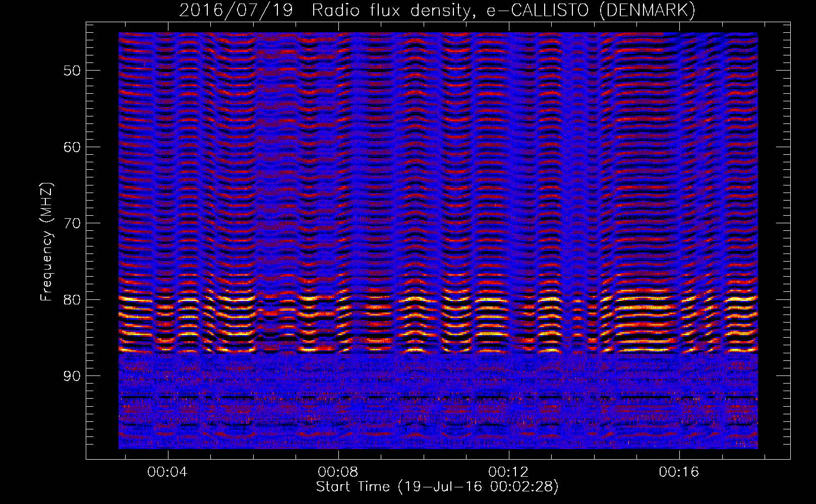This screenshot has width=816, height=504.
Task: Click the 70 MHz frequency tick label
Action: [x=72, y=223]
